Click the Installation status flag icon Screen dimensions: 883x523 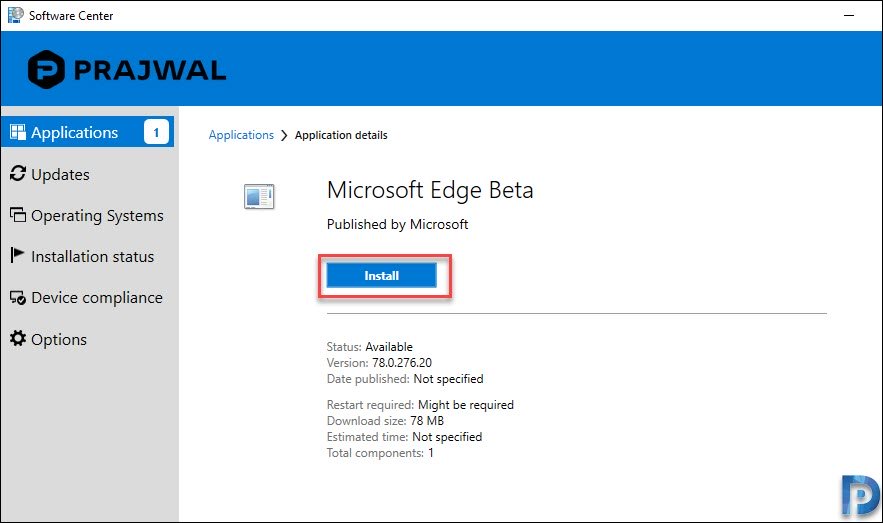(x=17, y=256)
